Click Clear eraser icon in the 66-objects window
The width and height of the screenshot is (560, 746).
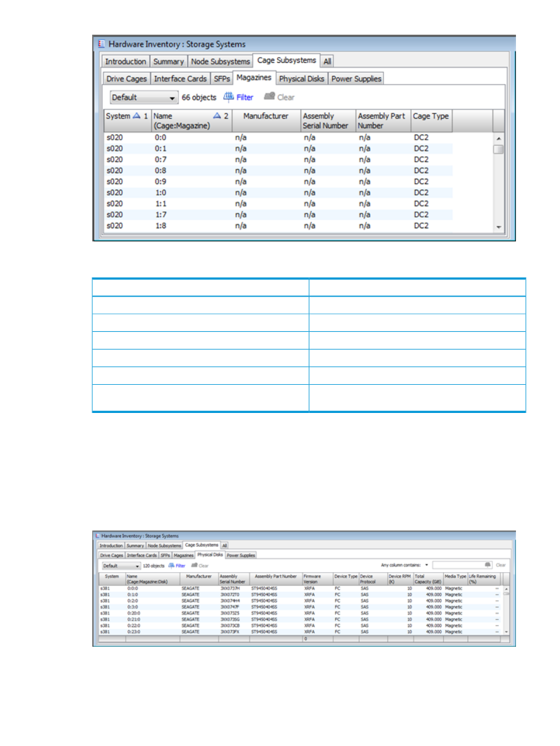point(269,96)
